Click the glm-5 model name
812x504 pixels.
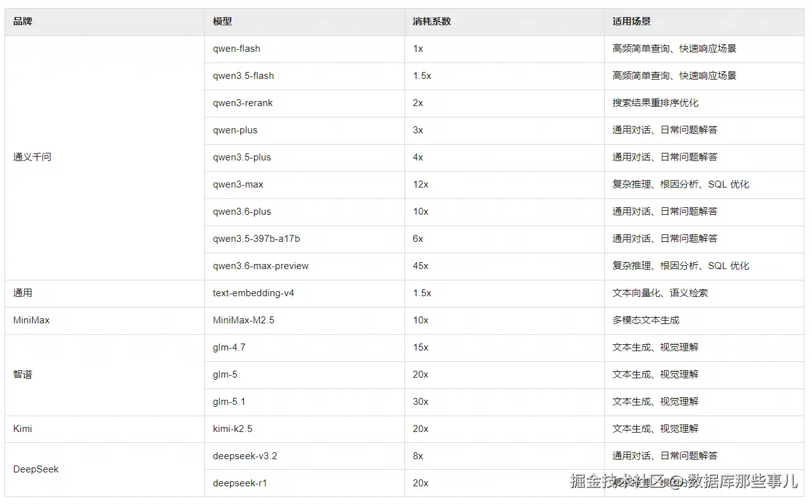point(225,375)
